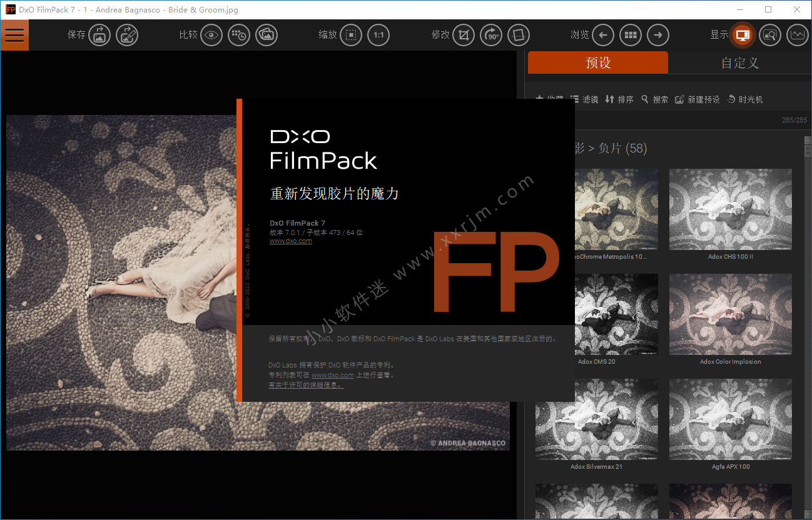Click 新建预设 to create a preset
812x520 pixels.
[x=698, y=99]
